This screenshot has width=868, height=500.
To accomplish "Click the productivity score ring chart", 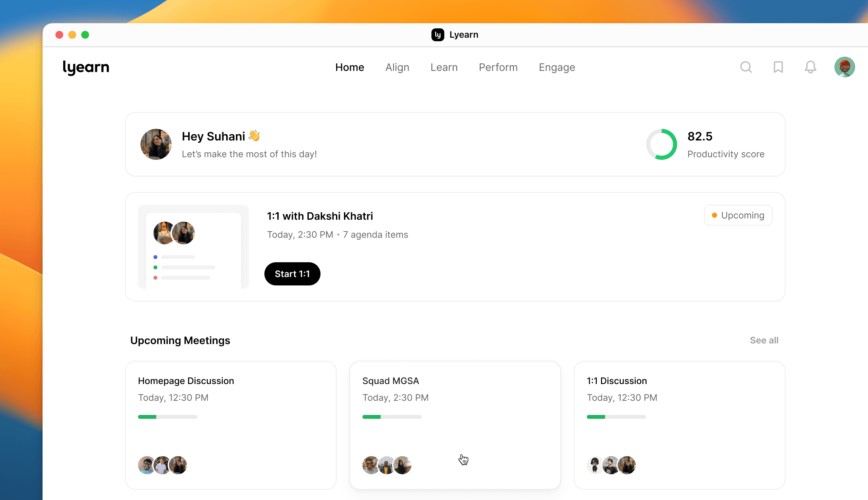I will [x=661, y=144].
